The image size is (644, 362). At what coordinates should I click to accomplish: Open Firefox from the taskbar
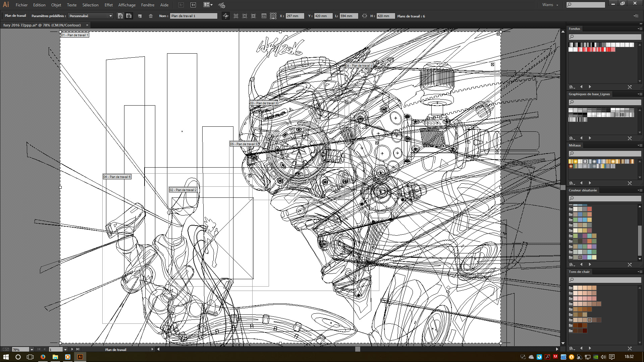(43, 357)
